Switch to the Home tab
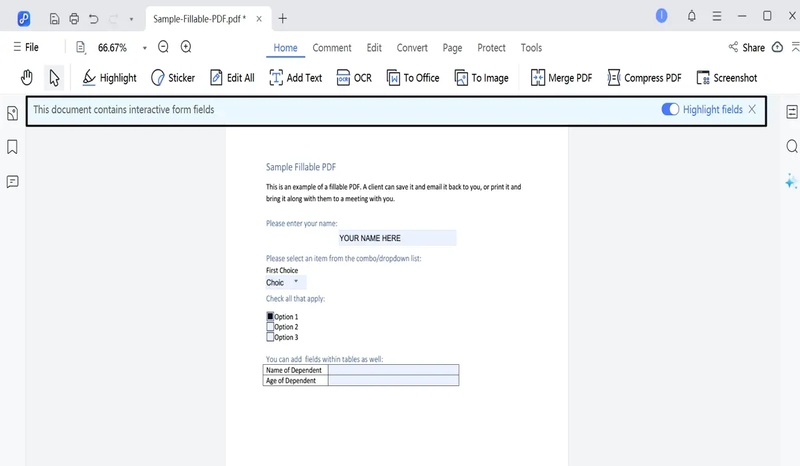800x466 pixels. (285, 47)
